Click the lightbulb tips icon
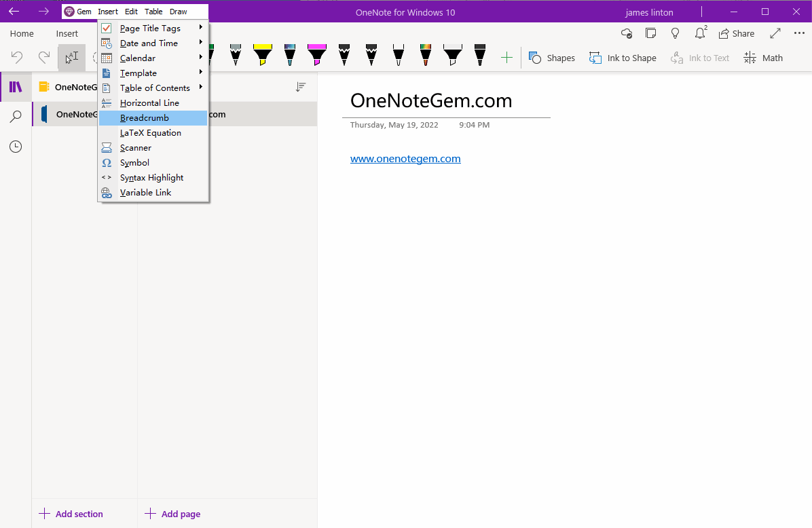 click(676, 34)
